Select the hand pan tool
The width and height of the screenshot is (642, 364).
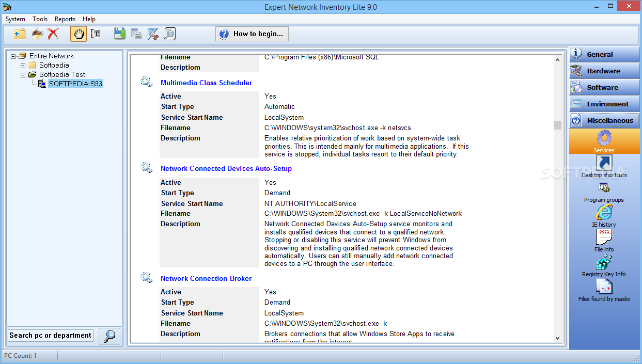pos(79,34)
